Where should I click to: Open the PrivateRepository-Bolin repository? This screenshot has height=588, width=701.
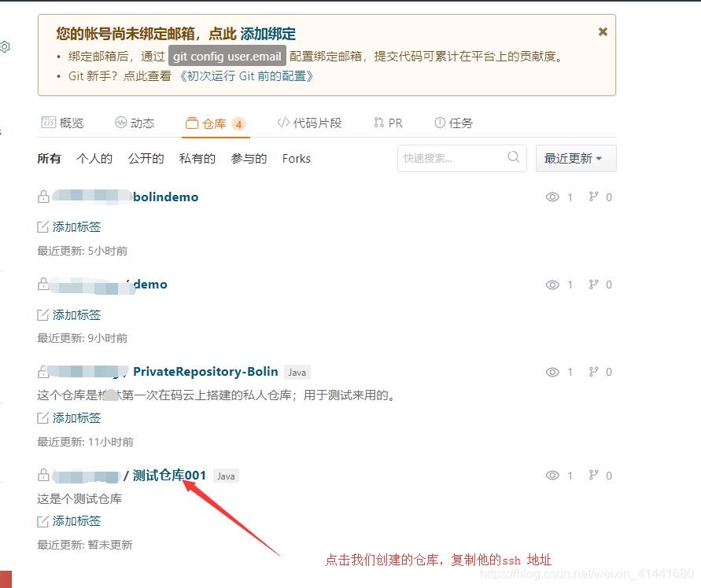pyautogui.click(x=205, y=372)
